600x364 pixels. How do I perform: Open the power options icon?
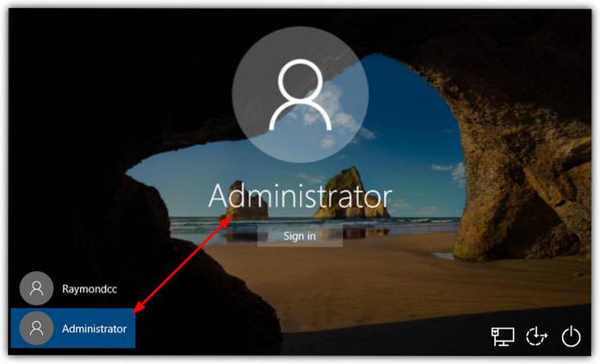tap(571, 336)
